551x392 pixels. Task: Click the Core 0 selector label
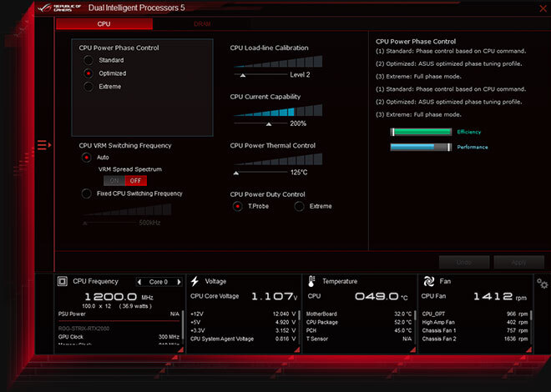click(x=159, y=282)
